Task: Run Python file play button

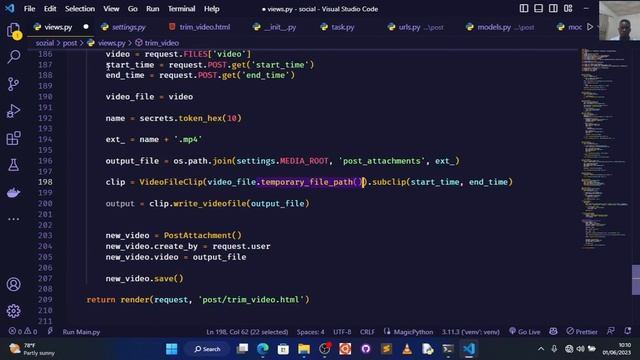Action: click(590, 27)
